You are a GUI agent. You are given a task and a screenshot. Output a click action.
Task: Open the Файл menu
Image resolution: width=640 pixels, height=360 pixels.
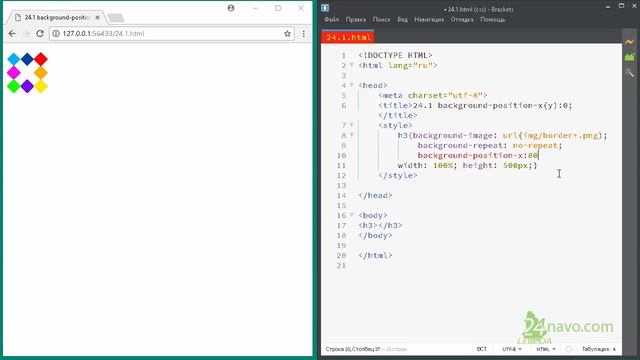tap(331, 19)
